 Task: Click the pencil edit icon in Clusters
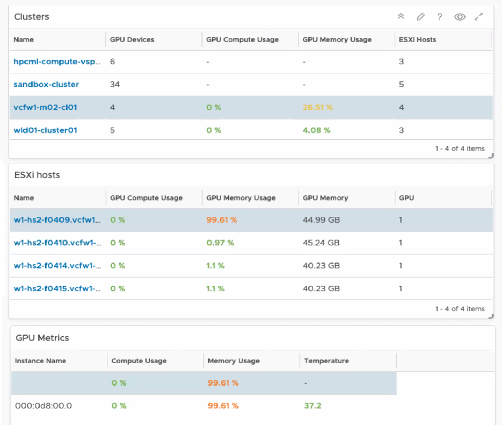[420, 17]
